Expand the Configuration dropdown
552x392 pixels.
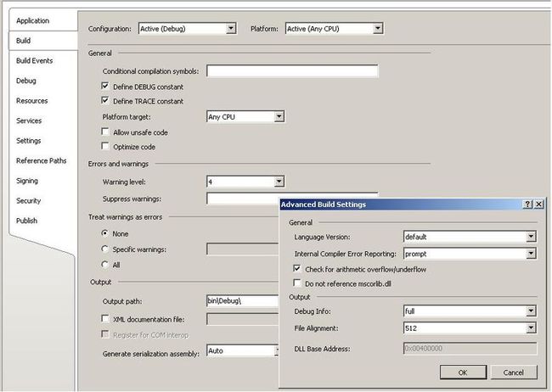click(x=231, y=29)
